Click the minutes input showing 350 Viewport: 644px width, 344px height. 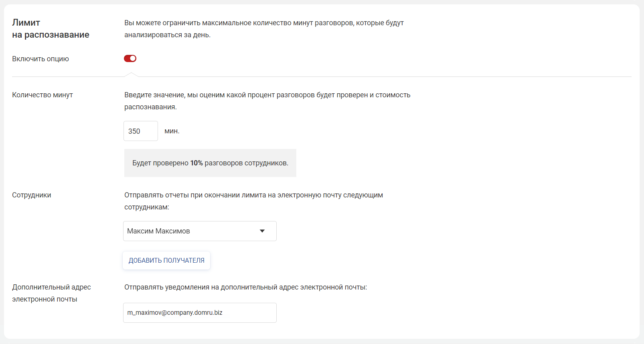[x=140, y=131]
